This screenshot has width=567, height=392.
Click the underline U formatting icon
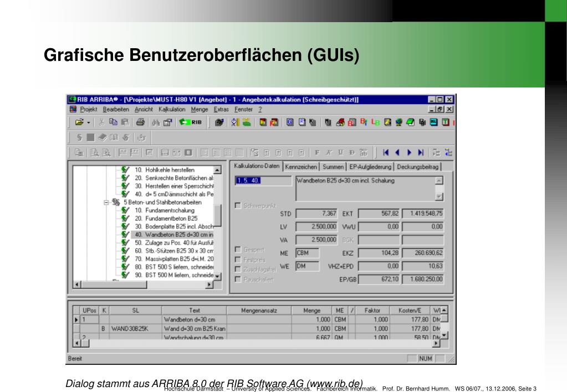[x=340, y=152]
